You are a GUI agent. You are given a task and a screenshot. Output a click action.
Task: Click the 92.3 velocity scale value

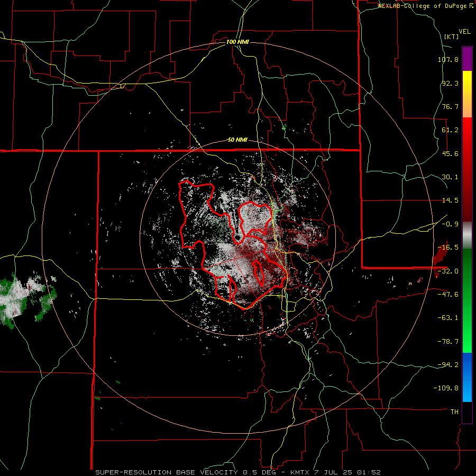pyautogui.click(x=450, y=83)
